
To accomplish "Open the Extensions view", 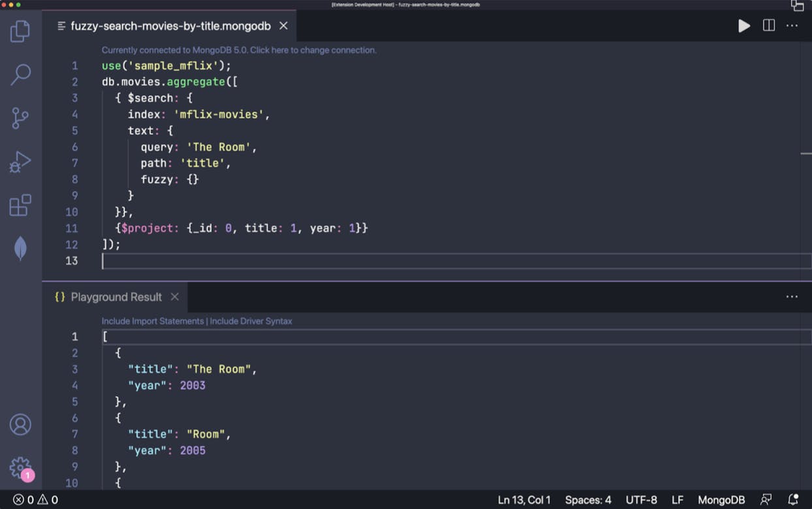I will pyautogui.click(x=20, y=205).
